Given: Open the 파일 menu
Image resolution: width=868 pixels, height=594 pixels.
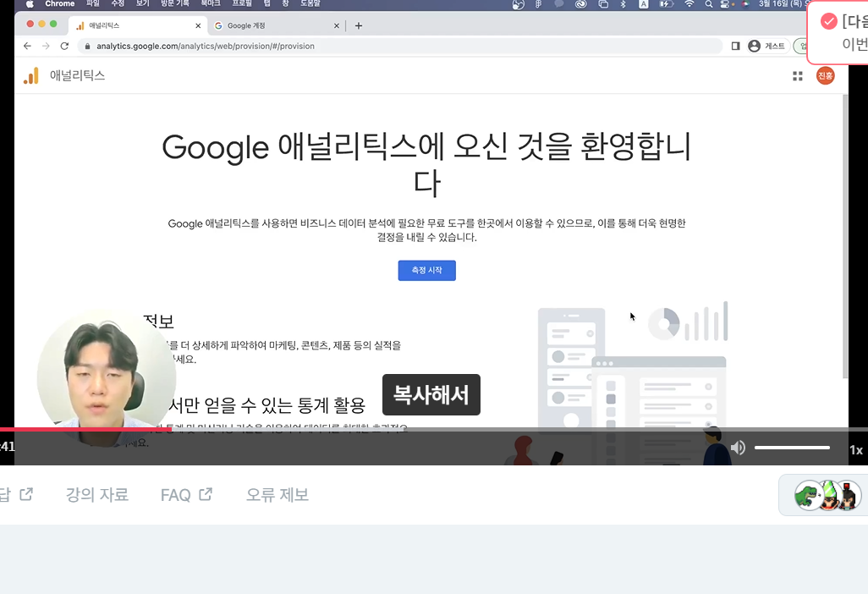Looking at the screenshot, I should pyautogui.click(x=92, y=4).
